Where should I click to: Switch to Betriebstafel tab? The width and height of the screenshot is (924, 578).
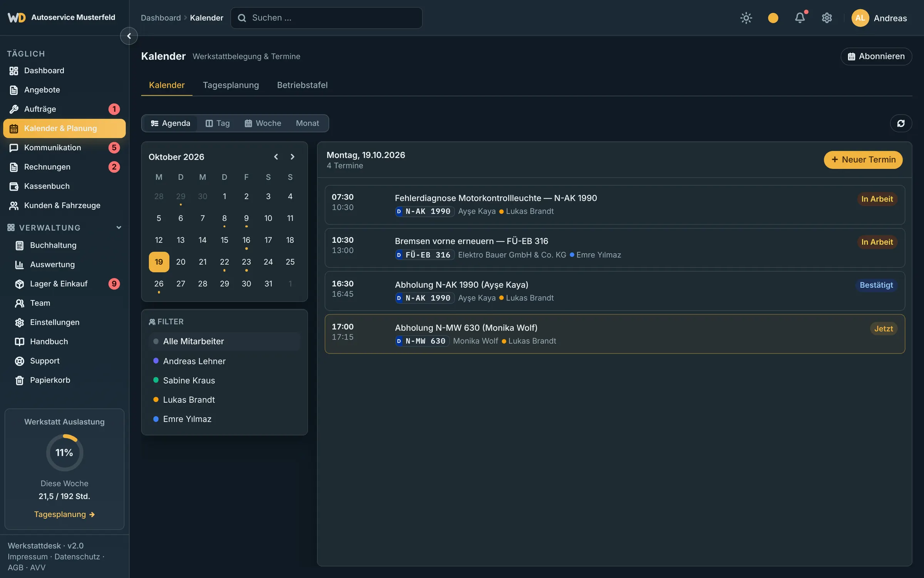302,85
